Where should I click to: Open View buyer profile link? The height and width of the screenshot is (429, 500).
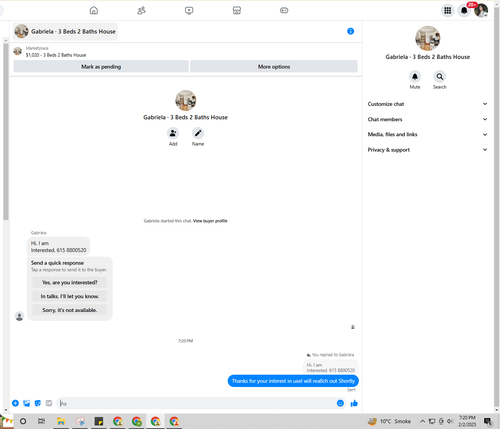click(210, 221)
